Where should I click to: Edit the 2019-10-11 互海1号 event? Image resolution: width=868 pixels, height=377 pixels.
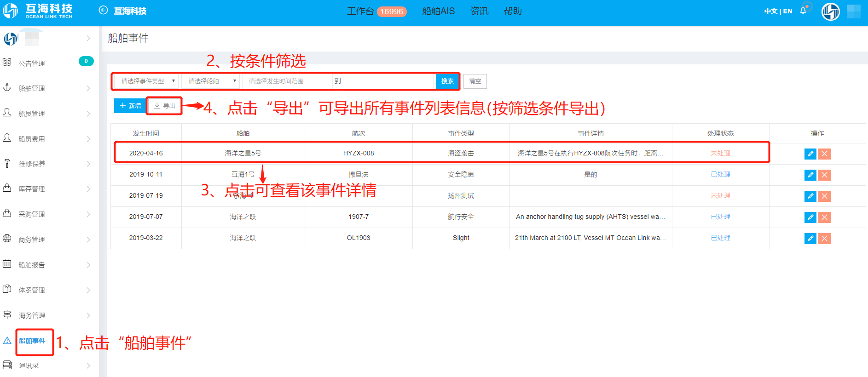[x=810, y=175]
